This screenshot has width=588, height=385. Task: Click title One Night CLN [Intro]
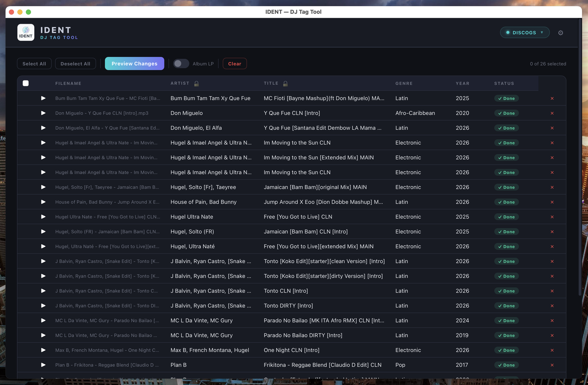click(x=292, y=350)
